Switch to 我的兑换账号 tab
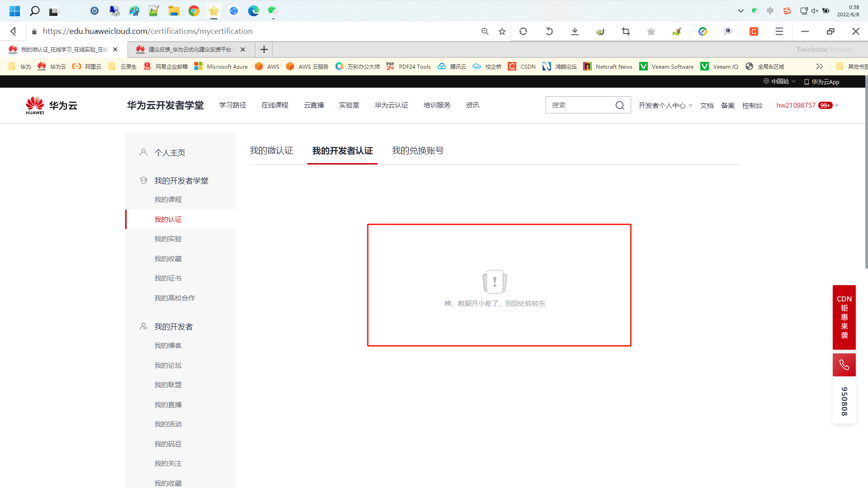Viewport: 868px width, 488px height. [417, 150]
